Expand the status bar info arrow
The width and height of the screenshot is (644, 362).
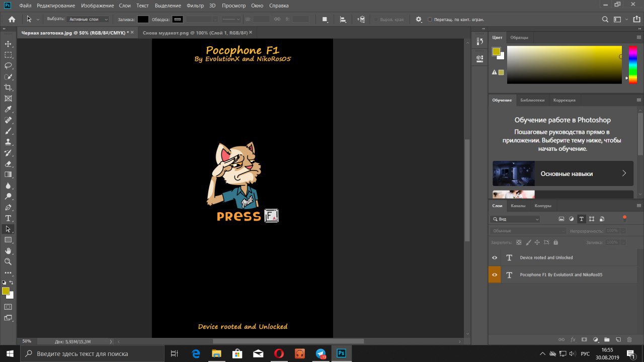click(x=111, y=341)
